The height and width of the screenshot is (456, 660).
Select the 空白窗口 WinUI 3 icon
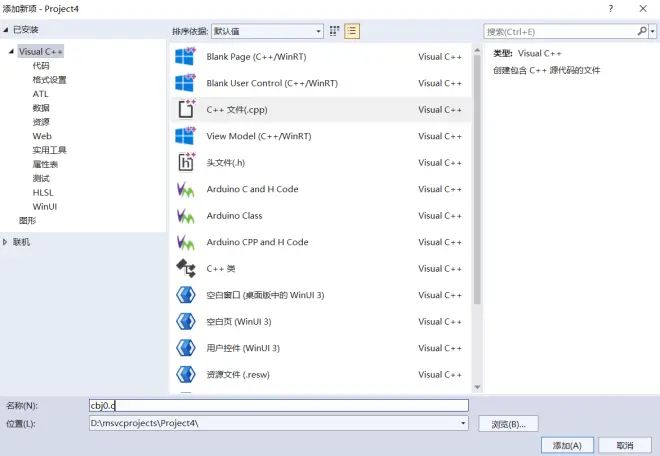coord(186,295)
